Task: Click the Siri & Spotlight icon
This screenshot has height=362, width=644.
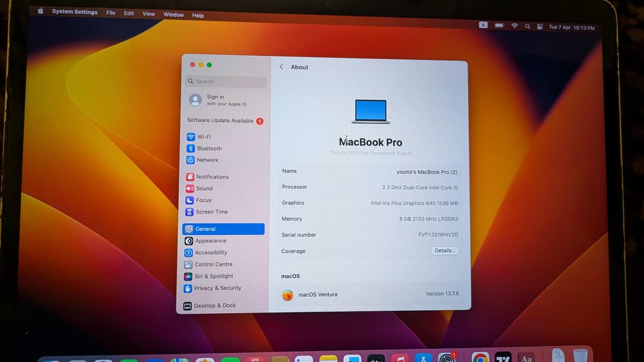Action: click(190, 276)
